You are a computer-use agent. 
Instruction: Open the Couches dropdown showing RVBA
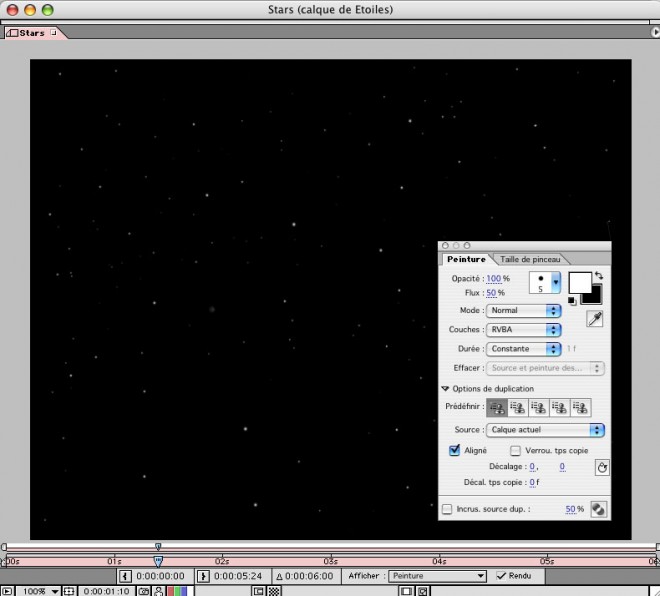pyautogui.click(x=523, y=329)
